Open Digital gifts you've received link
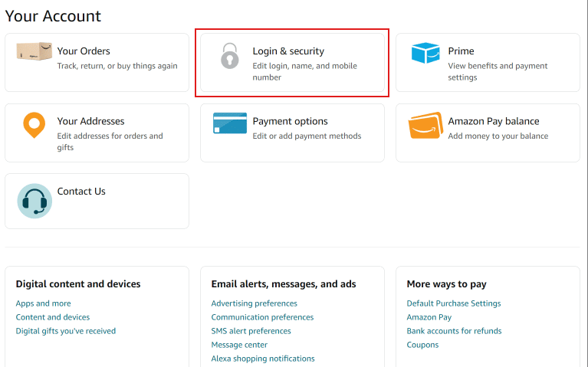 click(66, 331)
